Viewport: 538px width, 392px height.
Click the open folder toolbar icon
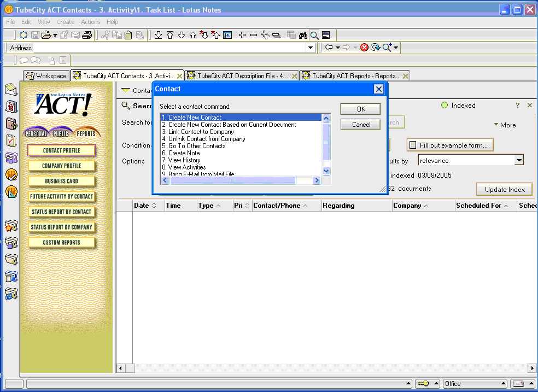pyautogui.click(x=46, y=35)
